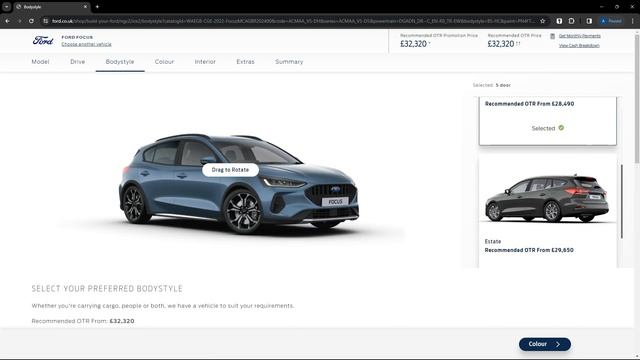Open the Interior tab
Image resolution: width=640 pixels, height=360 pixels.
(x=205, y=62)
